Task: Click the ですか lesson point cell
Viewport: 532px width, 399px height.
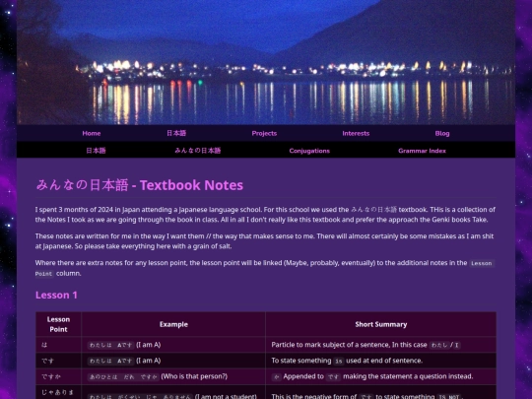Action: pyautogui.click(x=58, y=376)
